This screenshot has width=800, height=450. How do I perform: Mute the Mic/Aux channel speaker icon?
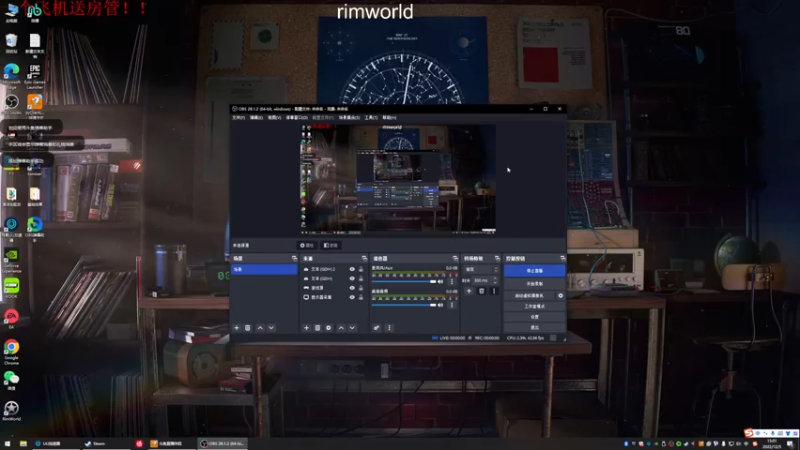[x=440, y=282]
